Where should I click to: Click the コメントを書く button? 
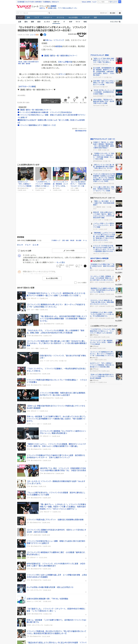click(x=69, y=251)
